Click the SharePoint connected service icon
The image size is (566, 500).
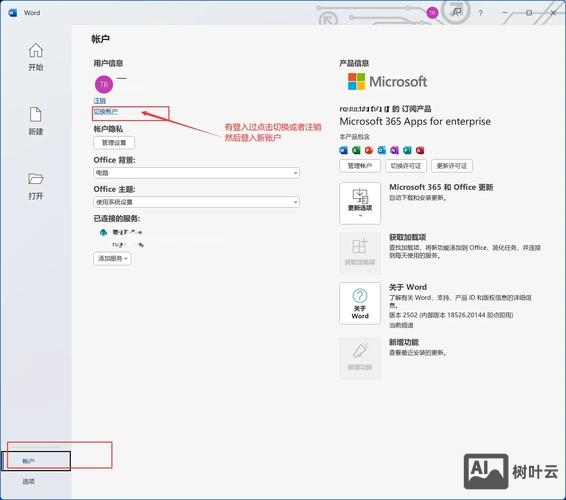pos(103,232)
